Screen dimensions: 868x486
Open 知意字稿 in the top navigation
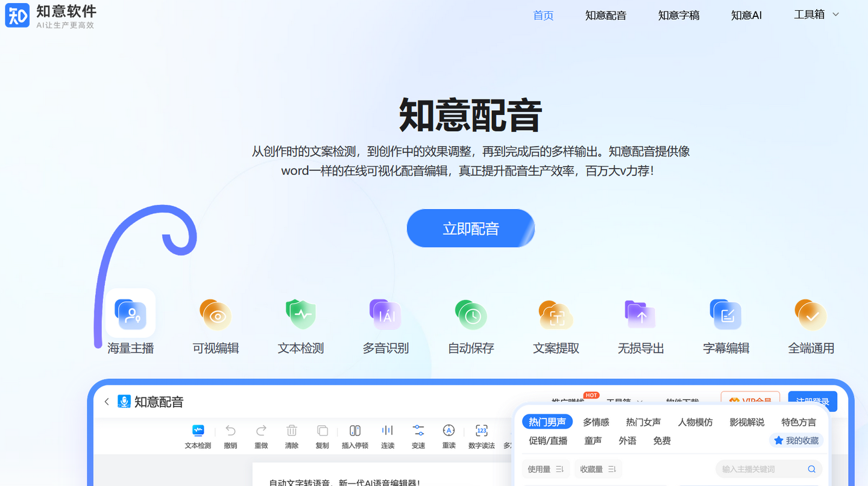(679, 16)
